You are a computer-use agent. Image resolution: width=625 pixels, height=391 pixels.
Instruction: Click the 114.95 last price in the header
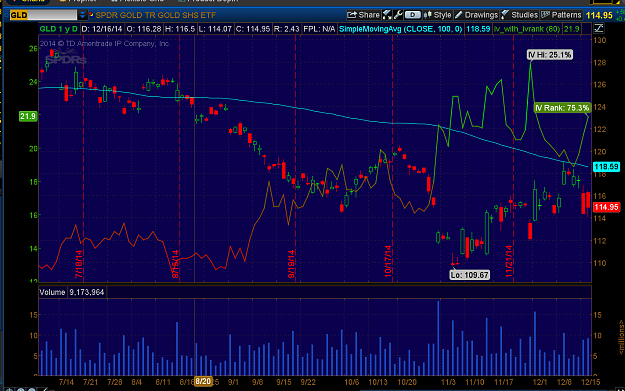599,16
